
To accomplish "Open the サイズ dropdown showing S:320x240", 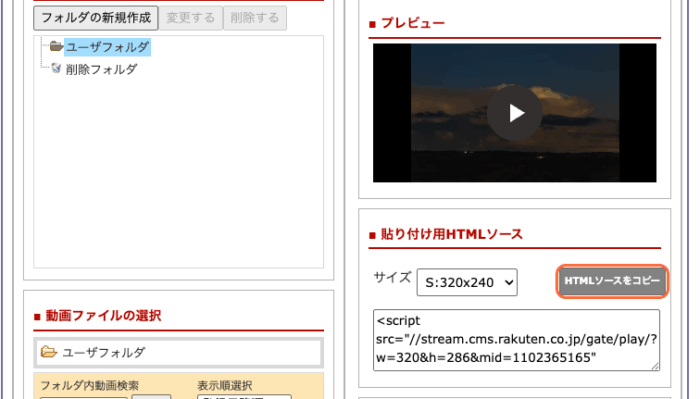I will (467, 282).
